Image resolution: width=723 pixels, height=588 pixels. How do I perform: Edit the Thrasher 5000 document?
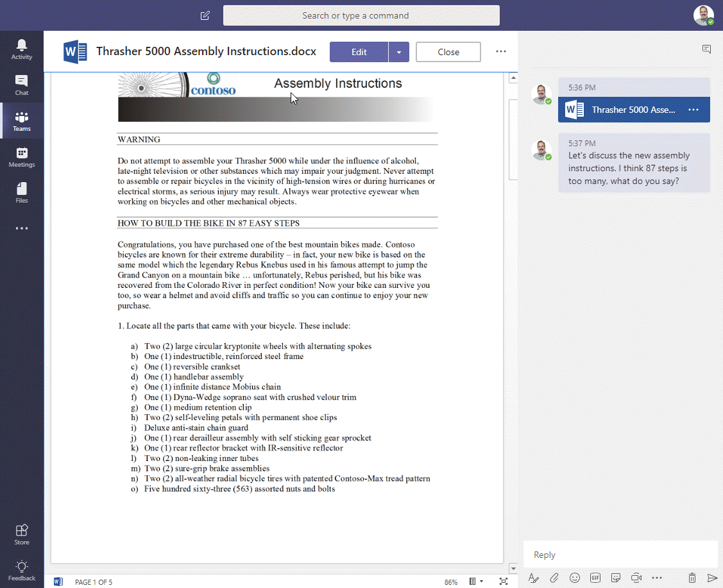pos(359,52)
